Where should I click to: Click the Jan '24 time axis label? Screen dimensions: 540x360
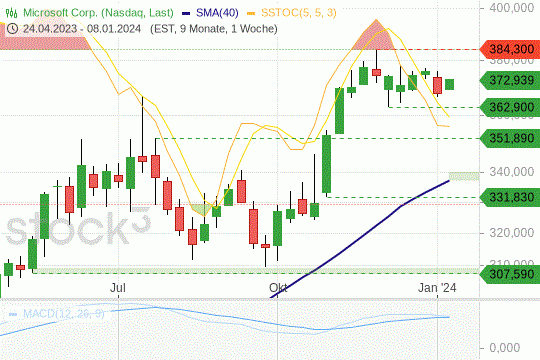point(437,288)
